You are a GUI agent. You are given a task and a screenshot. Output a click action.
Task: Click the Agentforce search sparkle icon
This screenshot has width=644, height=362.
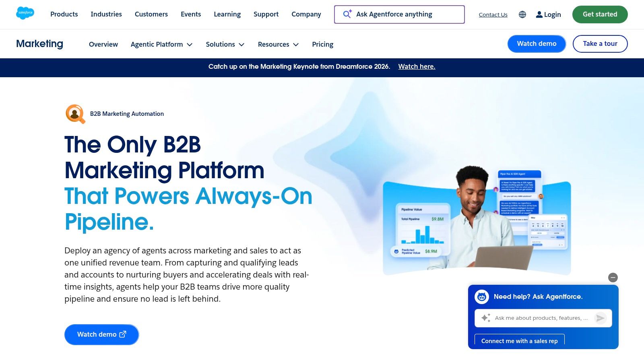tap(347, 14)
